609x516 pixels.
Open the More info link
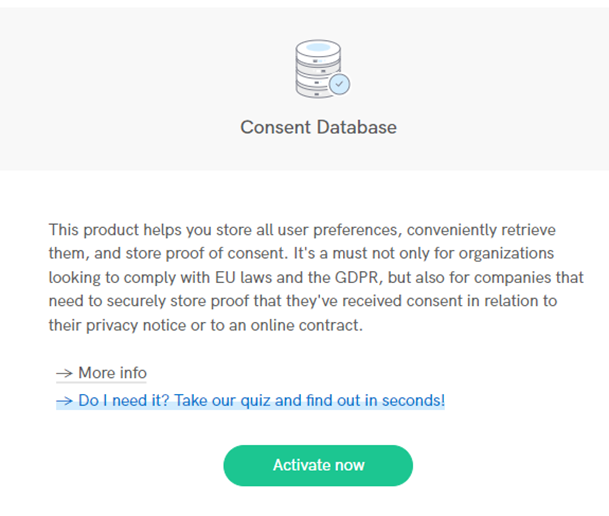coord(101,373)
